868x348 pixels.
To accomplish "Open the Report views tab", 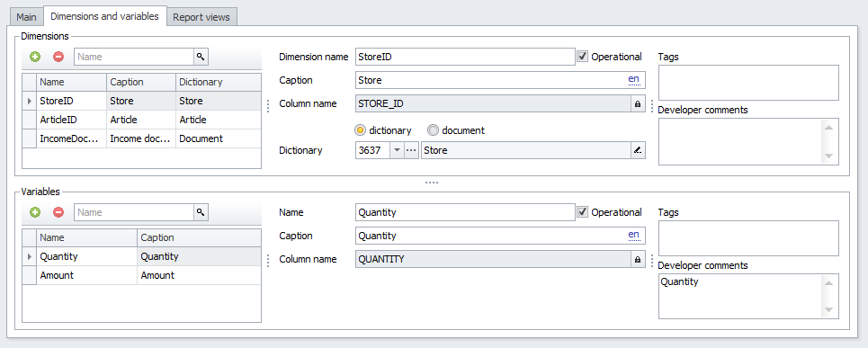I will [201, 17].
